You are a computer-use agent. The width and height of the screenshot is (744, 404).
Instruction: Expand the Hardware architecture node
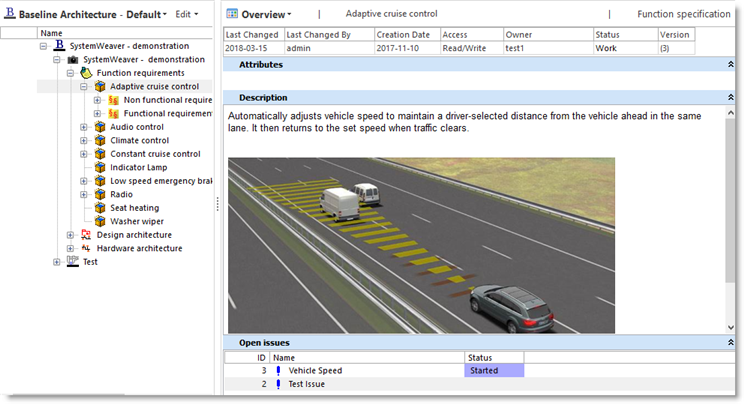tap(70, 248)
